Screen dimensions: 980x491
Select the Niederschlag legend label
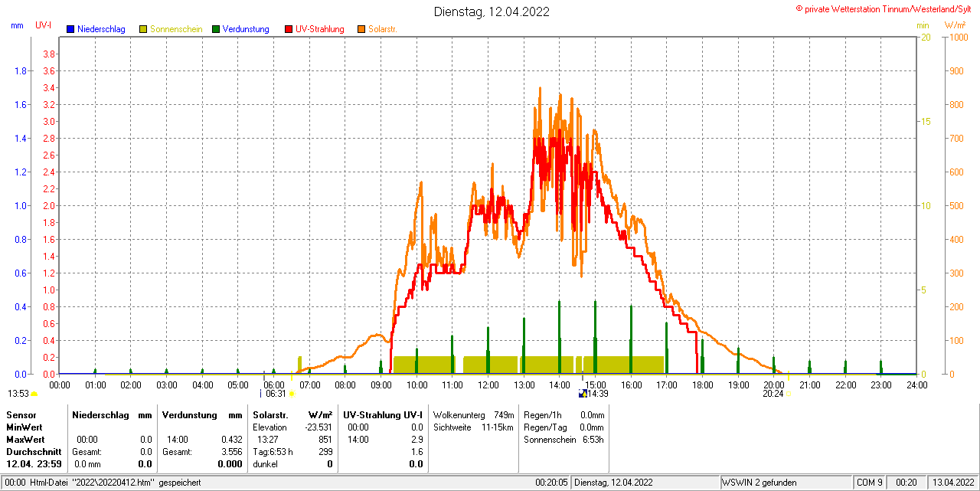pos(101,29)
